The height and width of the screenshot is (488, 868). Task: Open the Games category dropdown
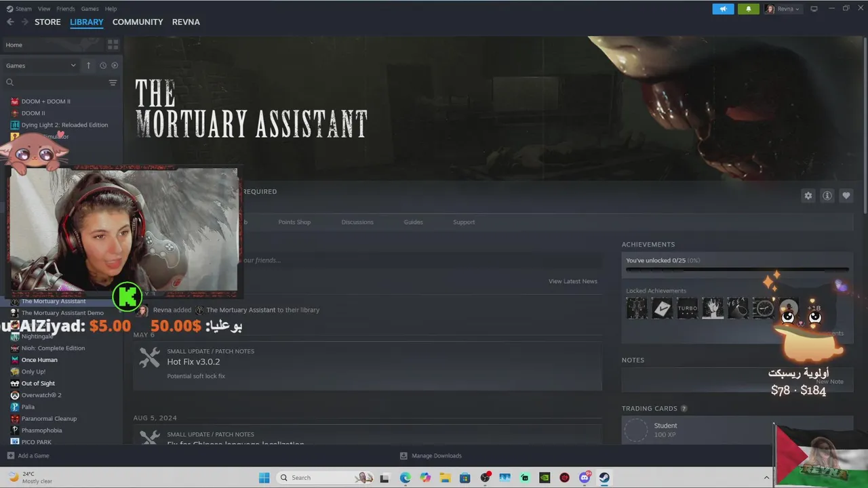tap(41, 65)
